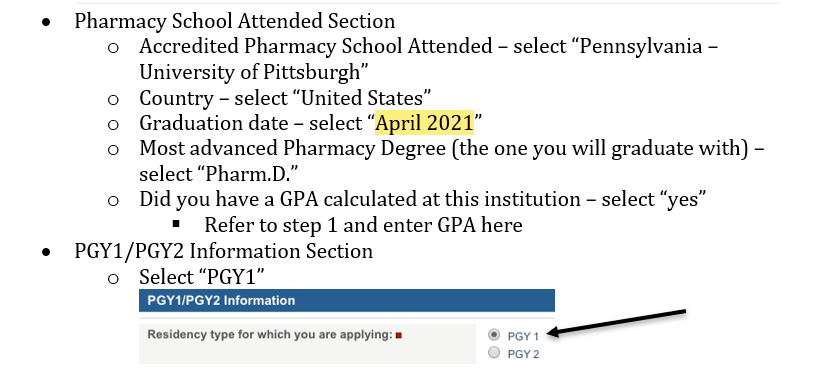
Task: Click the United States country text
Action: coord(361,98)
